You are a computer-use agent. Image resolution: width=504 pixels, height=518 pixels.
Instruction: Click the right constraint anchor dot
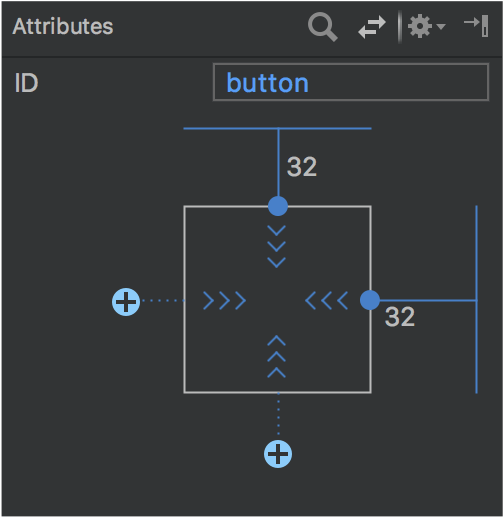pos(370,300)
